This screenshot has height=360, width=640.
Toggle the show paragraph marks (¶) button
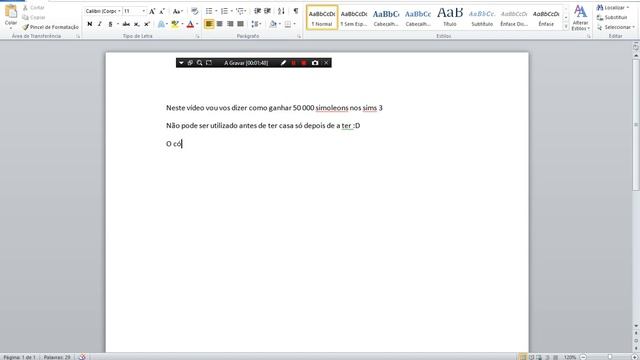pos(296,11)
